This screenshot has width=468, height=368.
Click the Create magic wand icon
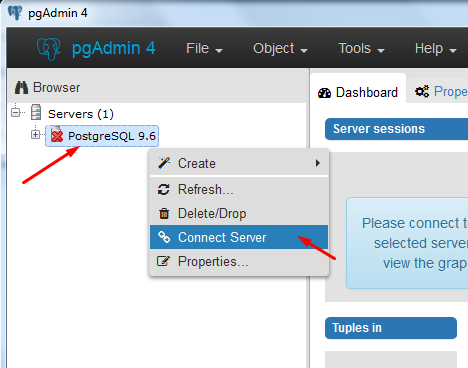[x=164, y=163]
